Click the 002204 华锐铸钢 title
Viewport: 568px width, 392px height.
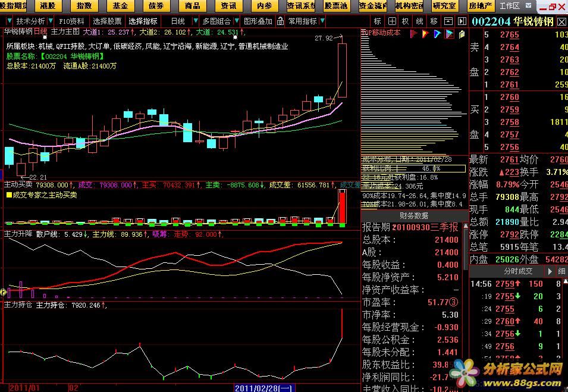tap(513, 22)
